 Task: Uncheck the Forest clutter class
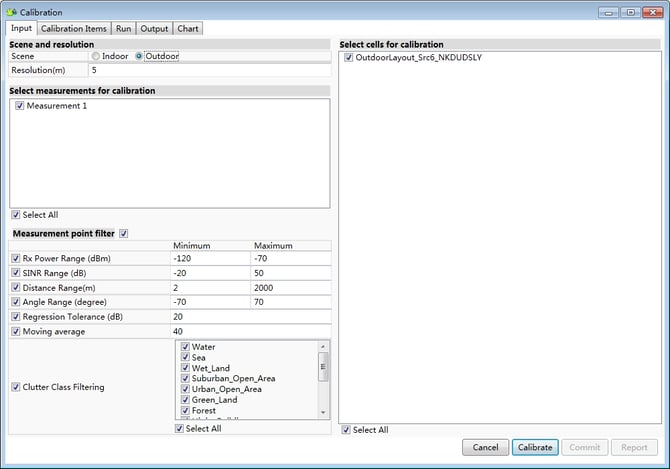pyautogui.click(x=185, y=411)
